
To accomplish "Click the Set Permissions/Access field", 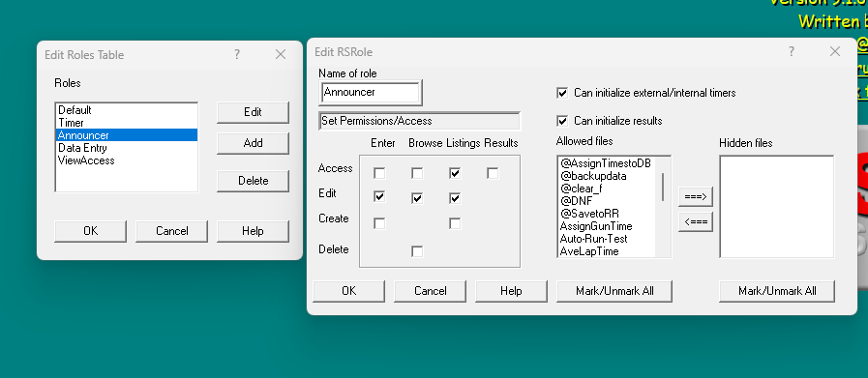I will (x=420, y=121).
